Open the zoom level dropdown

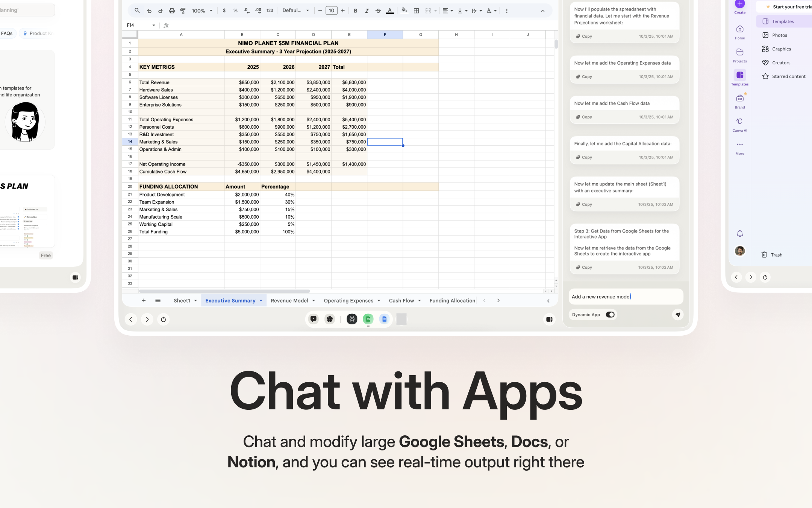[x=201, y=10]
